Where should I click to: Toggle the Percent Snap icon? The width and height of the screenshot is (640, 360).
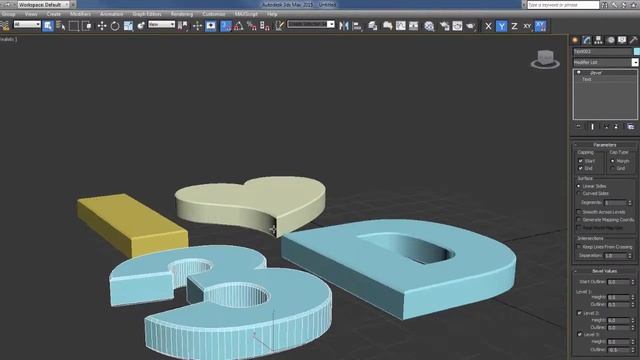(x=252, y=26)
